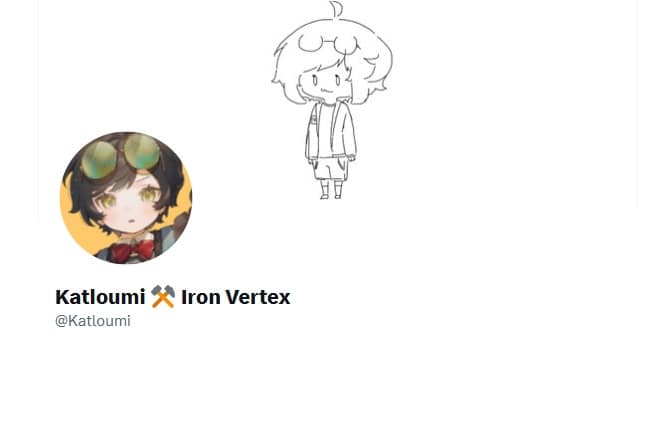659x448 pixels.
Task: Click the chibi character's face
Action: [x=326, y=82]
